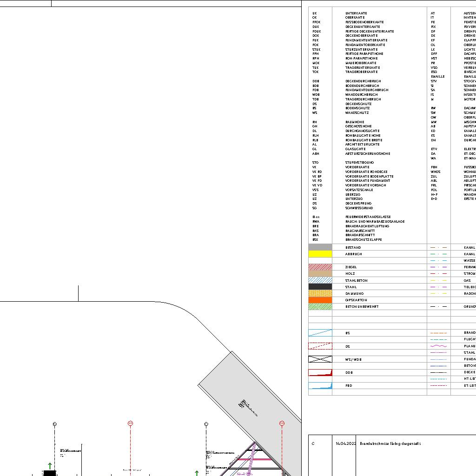Click the black STAHL material swatch
This screenshot has height=476, width=476.
pyautogui.click(x=320, y=287)
